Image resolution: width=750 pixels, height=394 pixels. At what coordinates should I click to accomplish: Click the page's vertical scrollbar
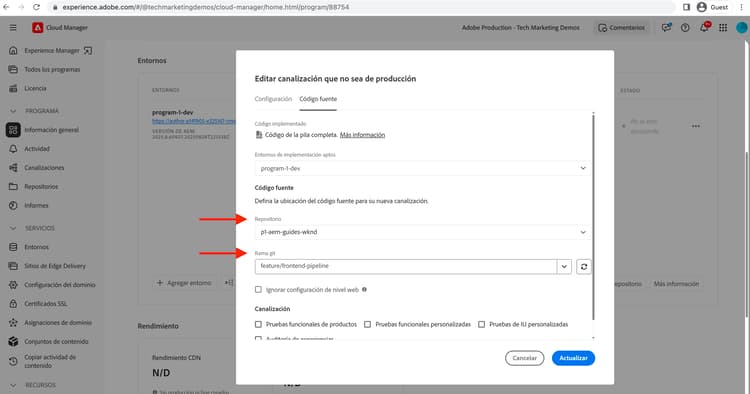(x=747, y=234)
